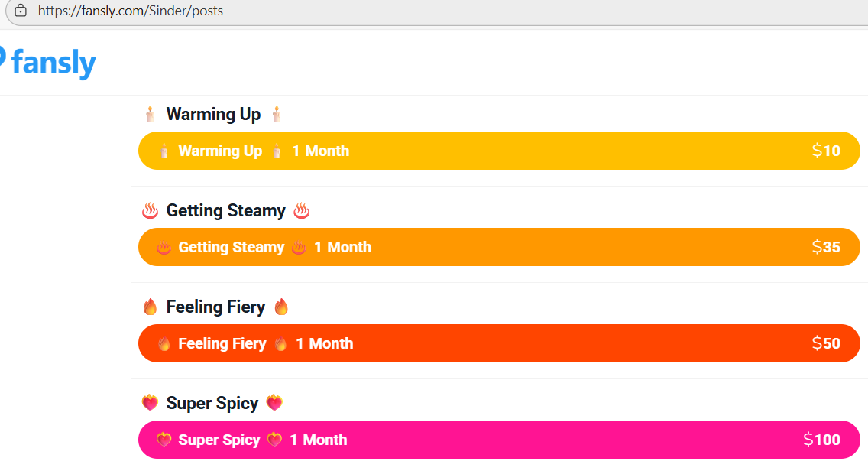Screen dimensions: 868x471
Task: Click the lock icon in address bar
Action: (x=21, y=11)
